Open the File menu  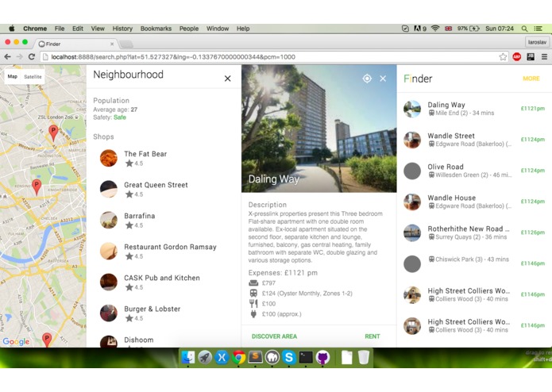[60, 29]
